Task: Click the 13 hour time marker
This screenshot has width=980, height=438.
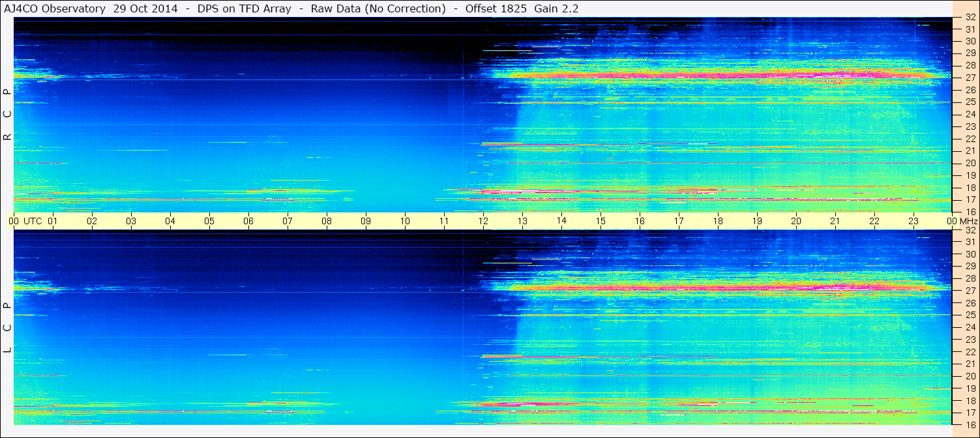Action: point(522,221)
